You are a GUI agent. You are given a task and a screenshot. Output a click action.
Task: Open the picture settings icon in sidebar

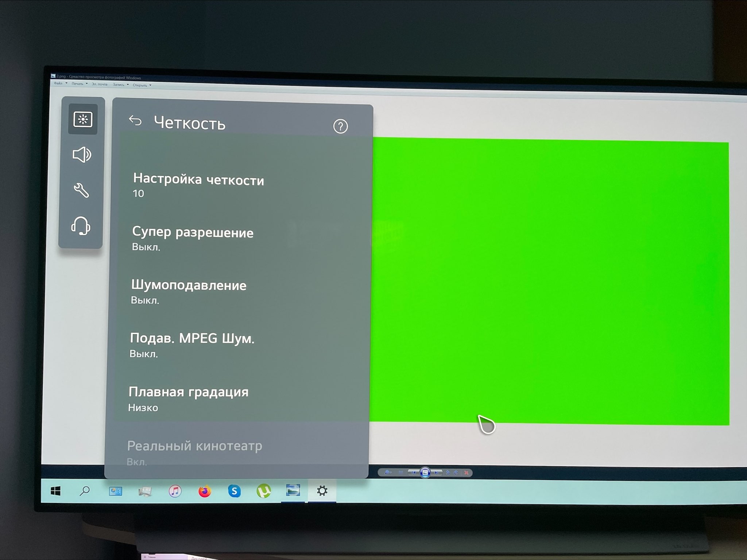click(x=83, y=119)
